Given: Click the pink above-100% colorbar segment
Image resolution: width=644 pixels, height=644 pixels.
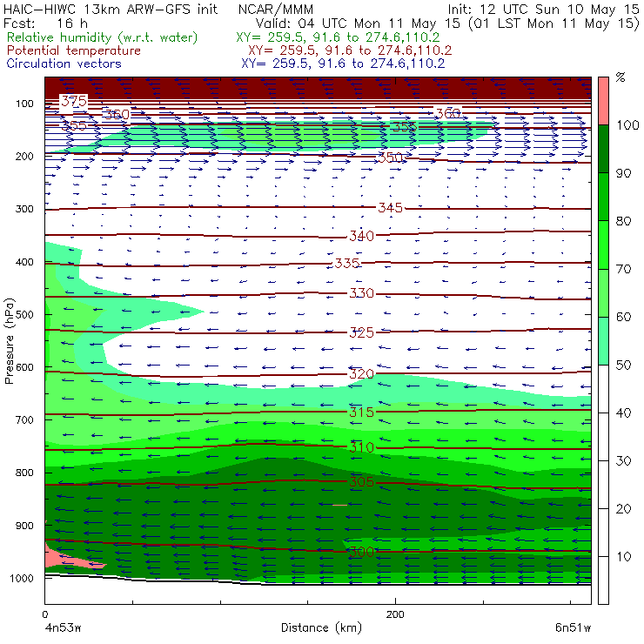Looking at the screenshot, I should click(x=603, y=101).
